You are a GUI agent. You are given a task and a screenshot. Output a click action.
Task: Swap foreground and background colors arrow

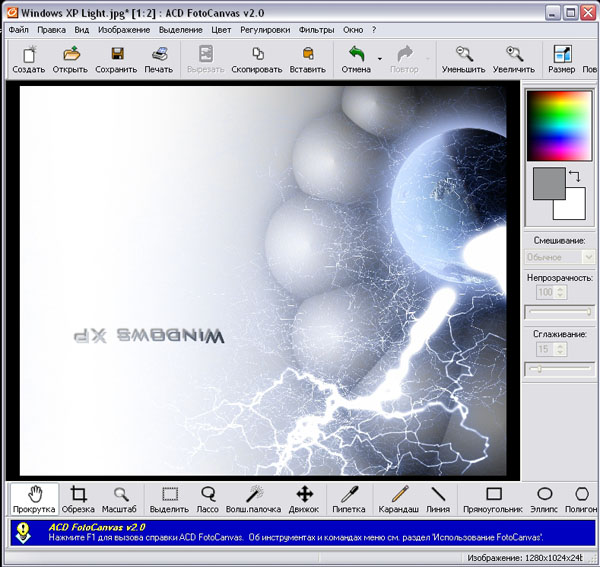pyautogui.click(x=575, y=176)
